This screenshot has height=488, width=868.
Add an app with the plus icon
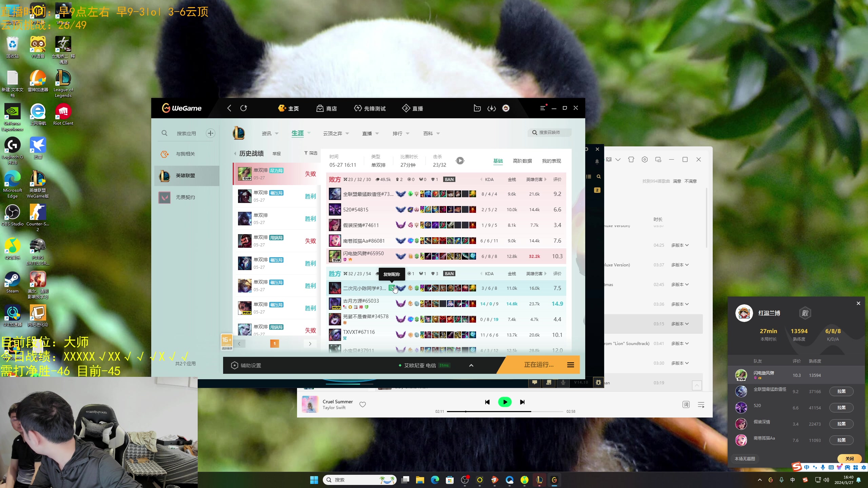(x=211, y=133)
